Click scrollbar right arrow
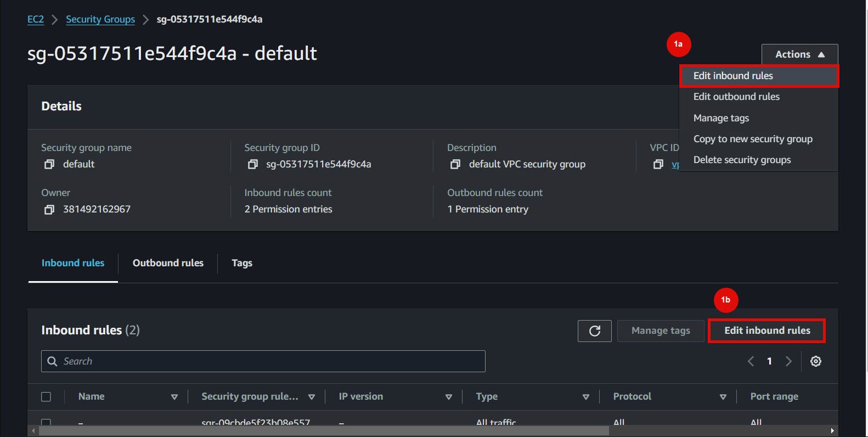The image size is (868, 437). click(832, 431)
